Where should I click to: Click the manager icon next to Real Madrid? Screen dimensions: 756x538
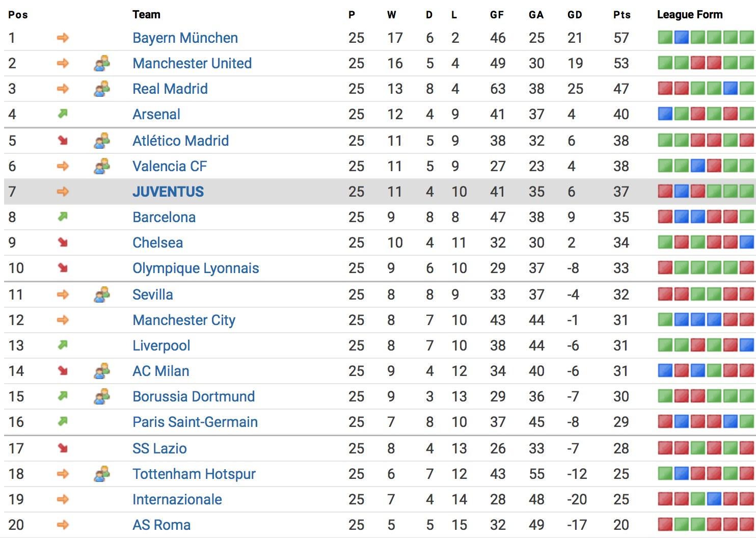pos(102,89)
